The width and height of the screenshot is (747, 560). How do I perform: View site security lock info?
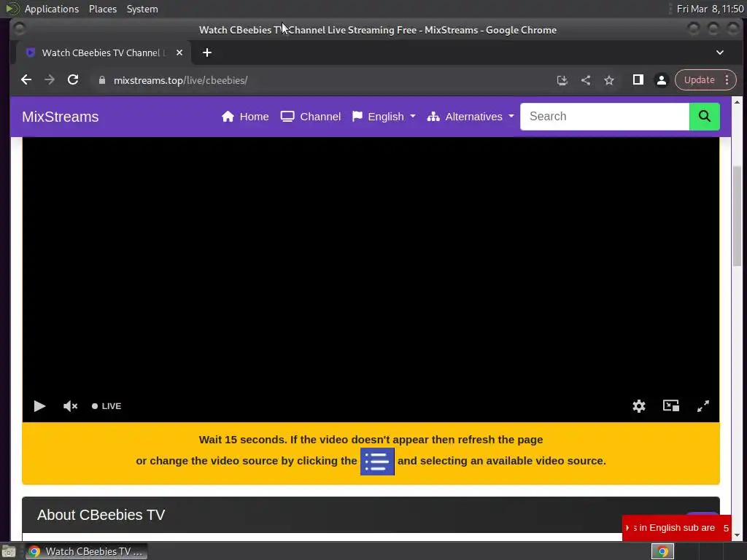102,80
